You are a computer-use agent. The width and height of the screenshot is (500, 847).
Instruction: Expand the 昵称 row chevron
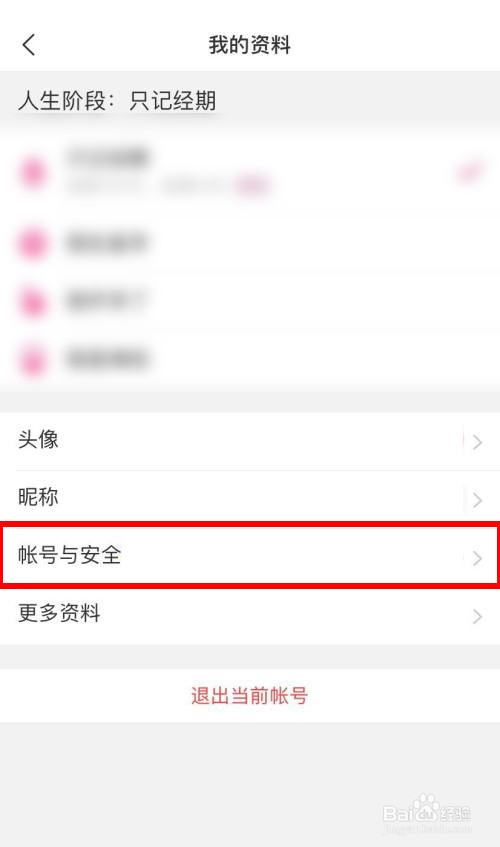pyautogui.click(x=477, y=500)
